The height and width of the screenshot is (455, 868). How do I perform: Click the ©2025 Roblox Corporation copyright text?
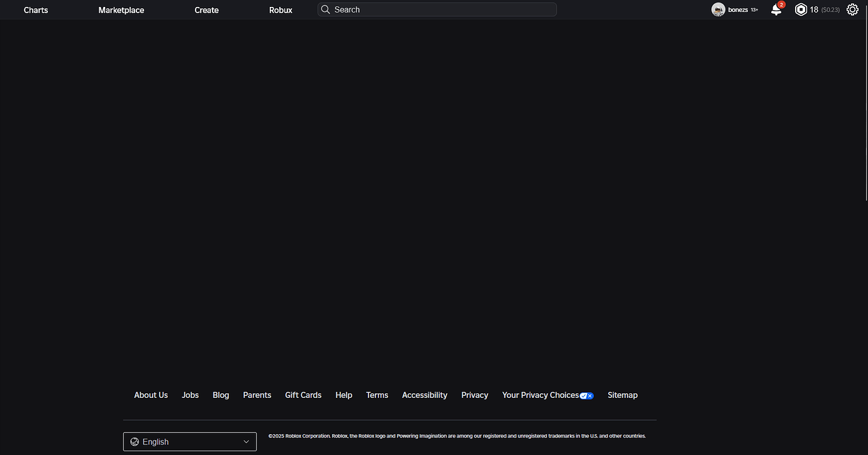(457, 436)
